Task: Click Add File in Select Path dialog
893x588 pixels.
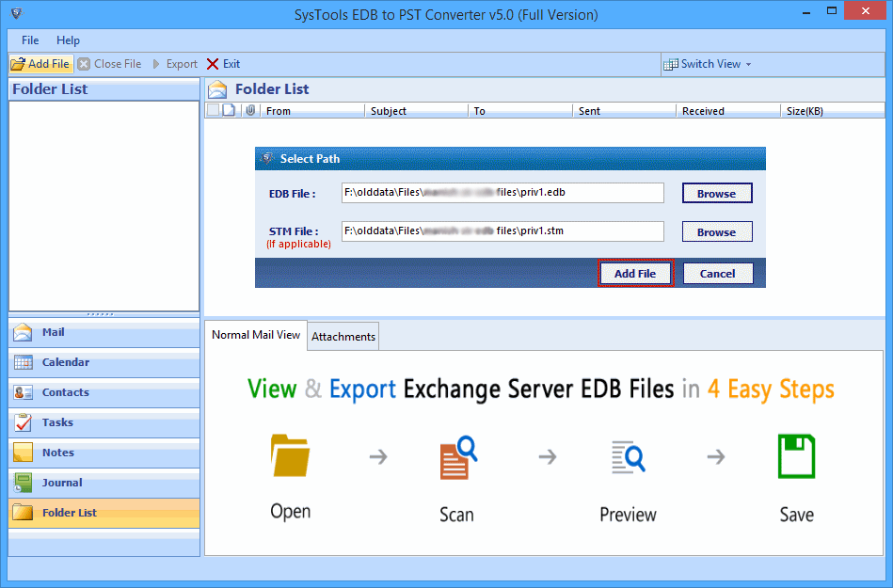Action: [x=635, y=273]
